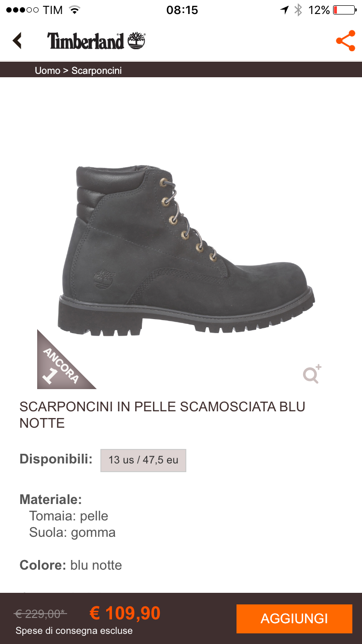This screenshot has width=362, height=644.
Task: Tap the magnifier zoom icon on photo
Action: pyautogui.click(x=312, y=374)
